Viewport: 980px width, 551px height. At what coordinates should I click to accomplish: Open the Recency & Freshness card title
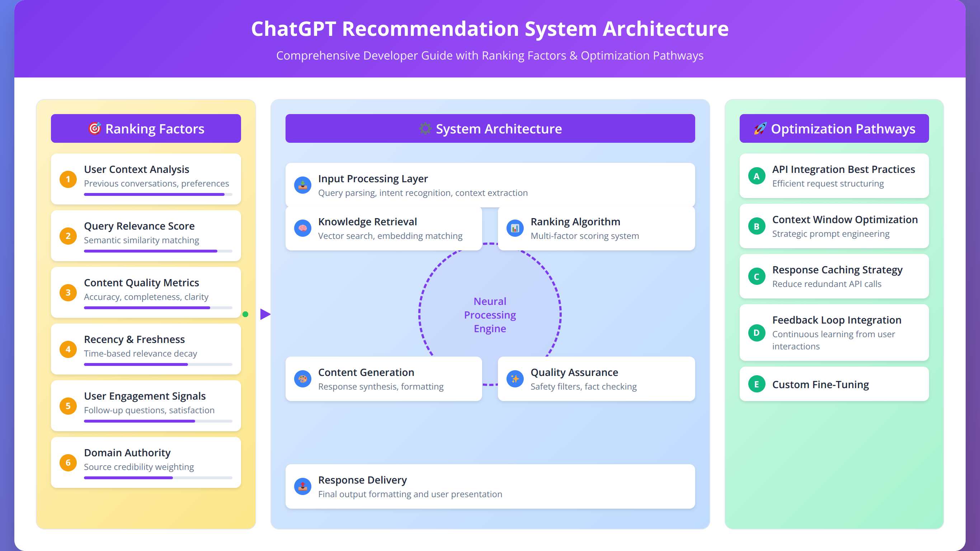pos(134,339)
